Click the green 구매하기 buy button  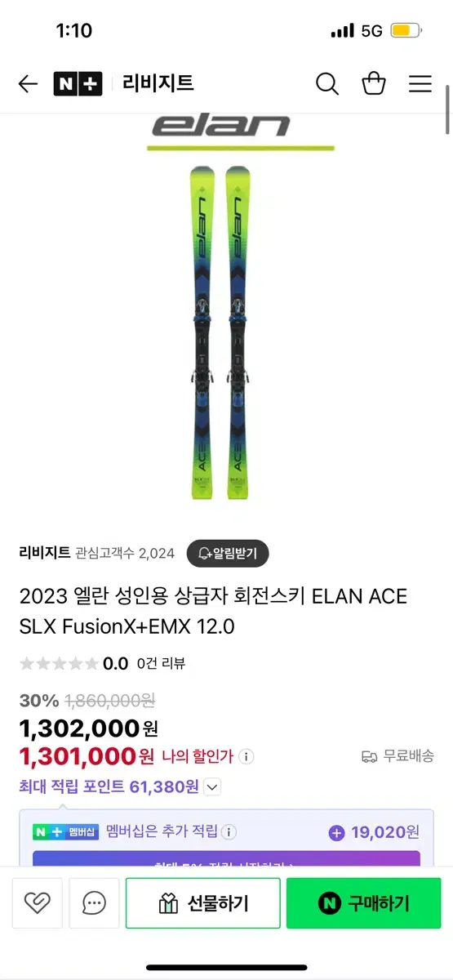pyautogui.click(x=363, y=903)
